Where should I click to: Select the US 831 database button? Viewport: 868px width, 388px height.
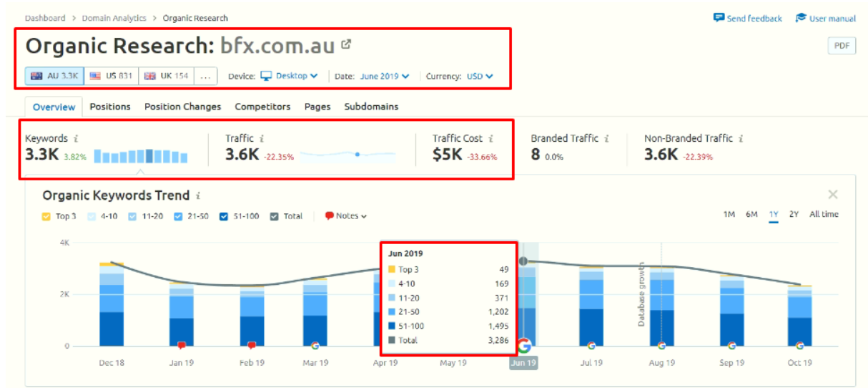tap(112, 76)
